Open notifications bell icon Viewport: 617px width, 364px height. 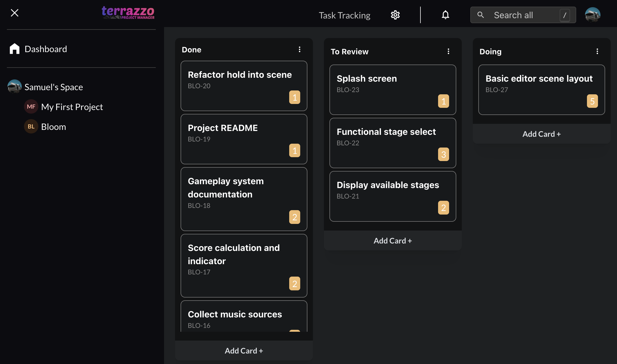(445, 15)
